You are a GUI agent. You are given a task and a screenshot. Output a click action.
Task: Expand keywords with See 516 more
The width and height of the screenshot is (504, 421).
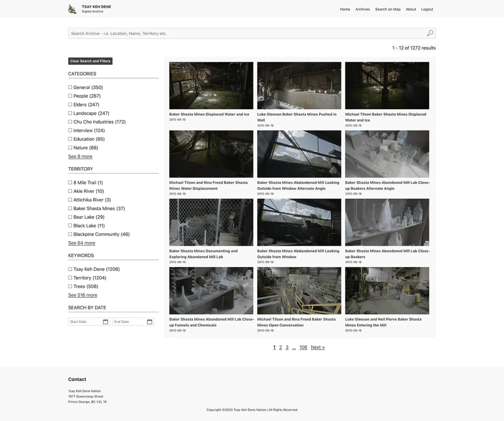(x=83, y=295)
